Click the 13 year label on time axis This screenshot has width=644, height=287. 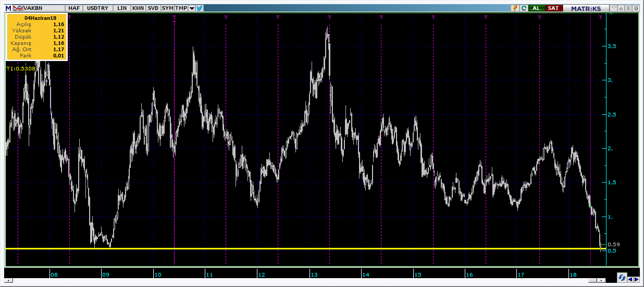(x=314, y=274)
